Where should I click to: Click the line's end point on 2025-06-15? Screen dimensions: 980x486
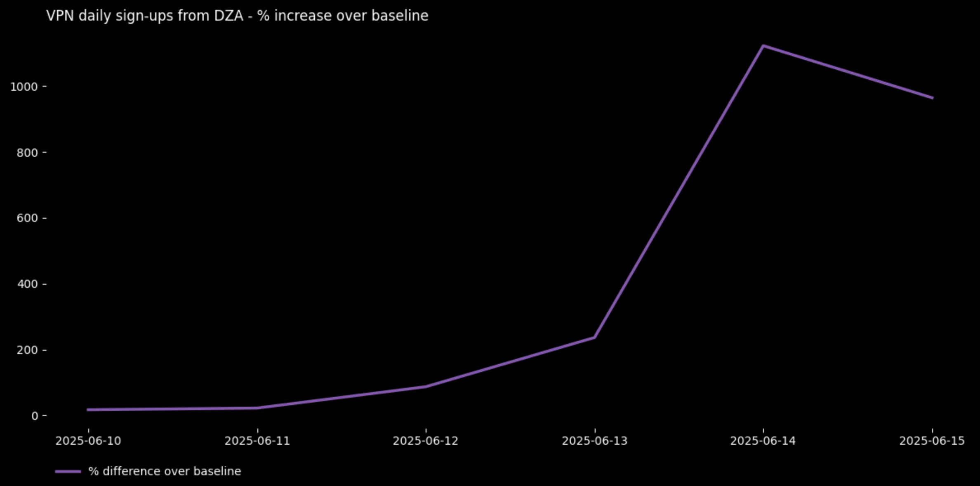tap(933, 98)
